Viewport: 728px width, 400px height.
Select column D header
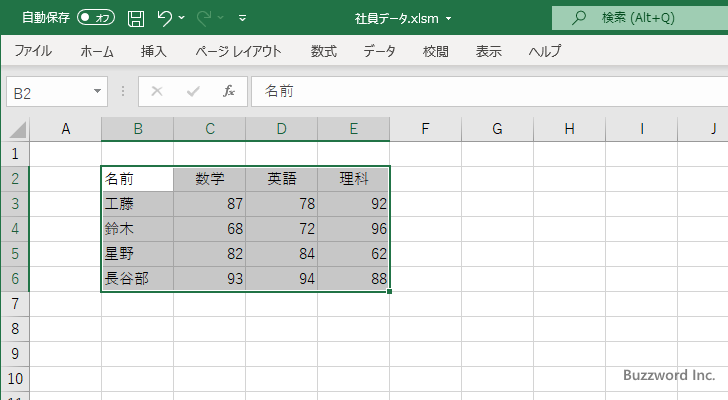point(281,129)
